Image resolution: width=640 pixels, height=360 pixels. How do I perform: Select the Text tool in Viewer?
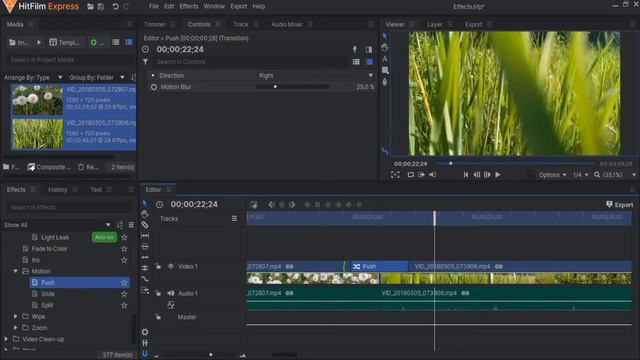point(384,59)
